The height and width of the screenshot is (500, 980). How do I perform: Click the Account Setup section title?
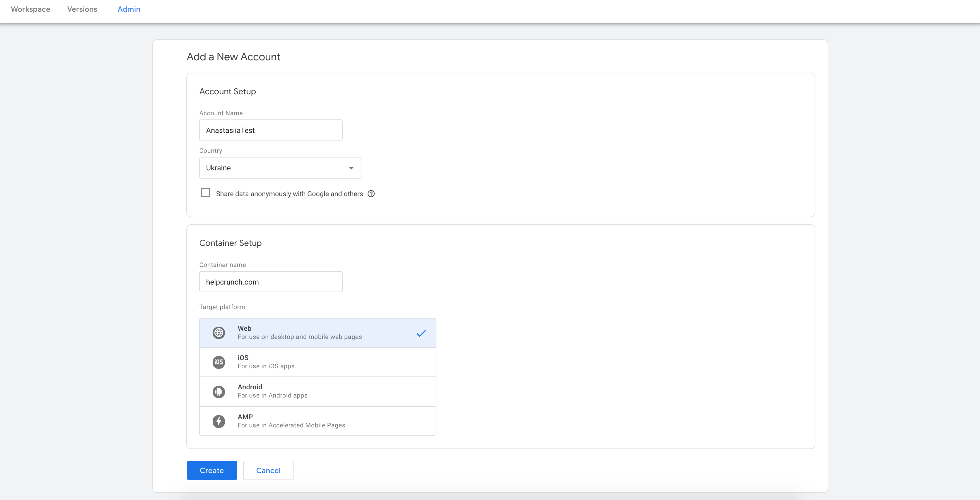coord(228,92)
